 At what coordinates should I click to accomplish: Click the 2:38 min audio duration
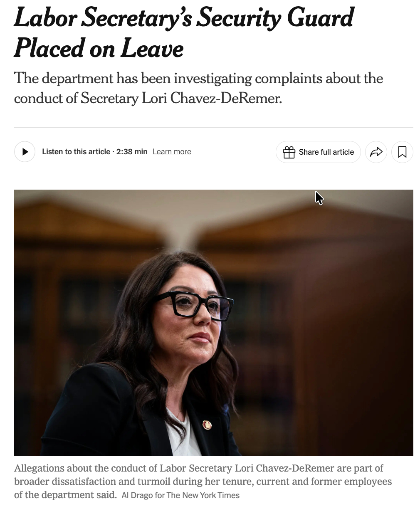click(x=132, y=152)
